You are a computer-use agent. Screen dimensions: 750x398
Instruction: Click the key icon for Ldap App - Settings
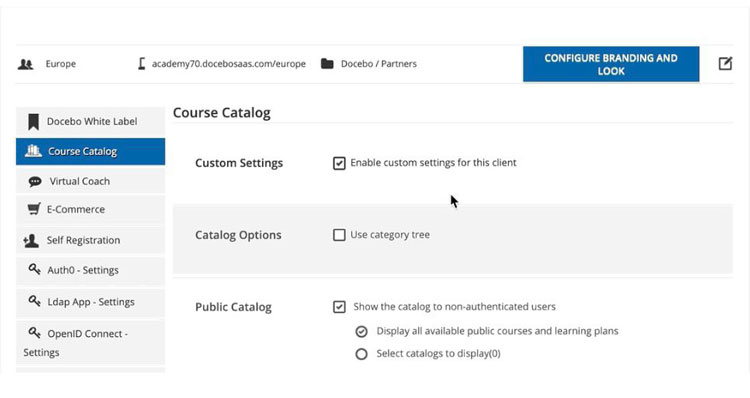tap(34, 301)
